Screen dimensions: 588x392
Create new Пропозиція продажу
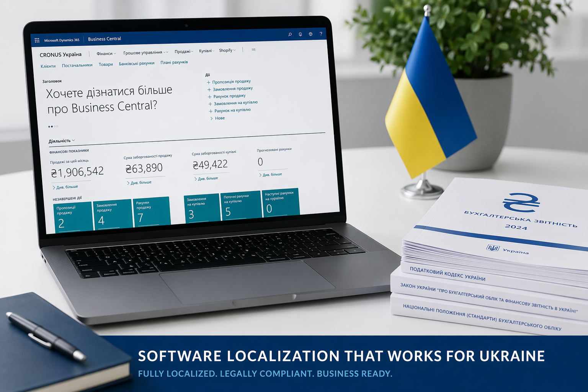(229, 82)
